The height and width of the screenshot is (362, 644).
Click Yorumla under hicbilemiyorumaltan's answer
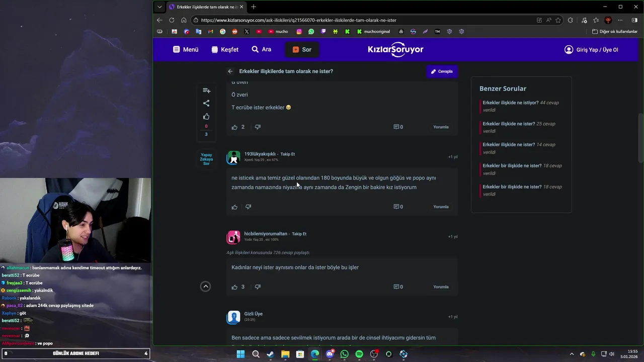click(441, 287)
